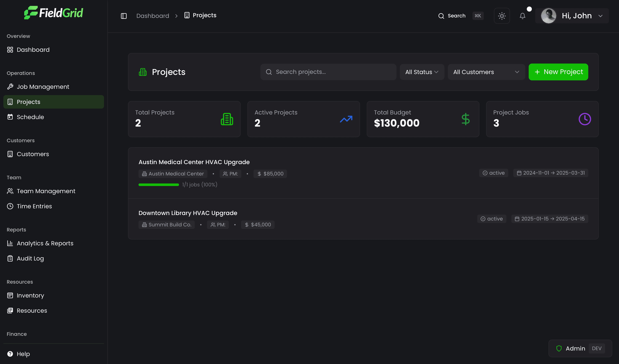Open Dashboard in the sidebar

coord(53,50)
